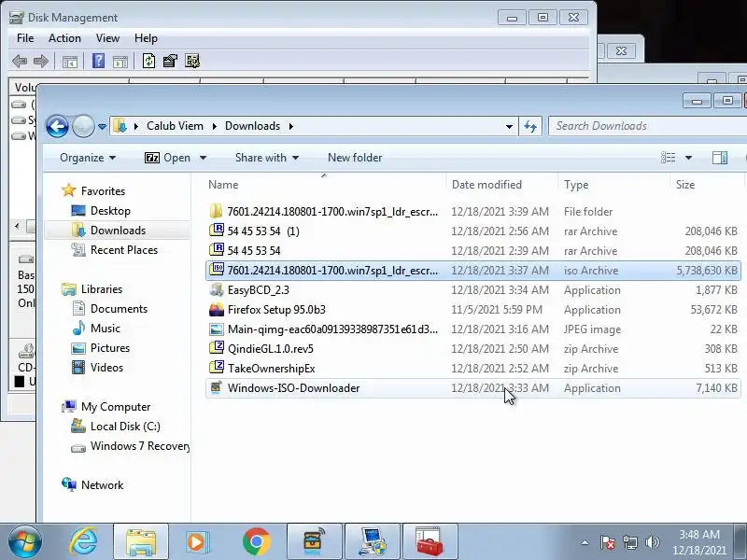
Task: Click the red toolbox taskbar icon
Action: pyautogui.click(x=430, y=541)
